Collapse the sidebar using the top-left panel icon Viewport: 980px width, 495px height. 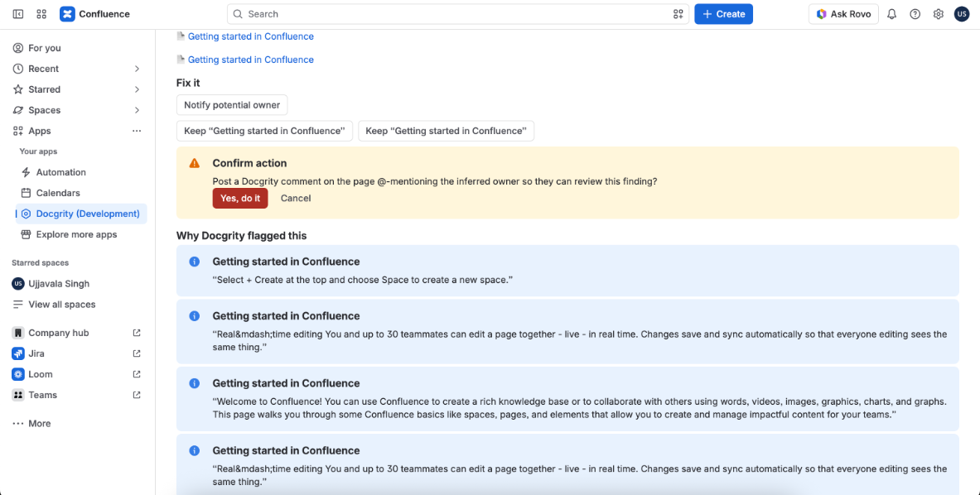(18, 14)
